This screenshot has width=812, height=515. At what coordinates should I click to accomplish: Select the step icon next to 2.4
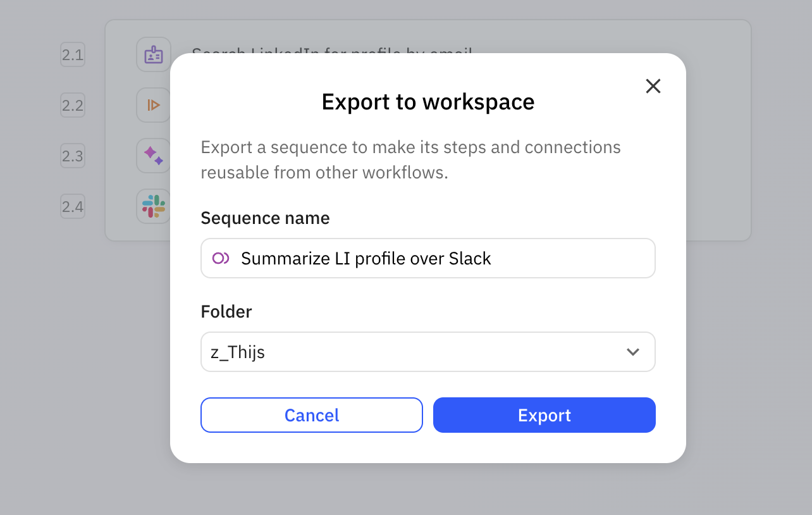click(x=153, y=206)
